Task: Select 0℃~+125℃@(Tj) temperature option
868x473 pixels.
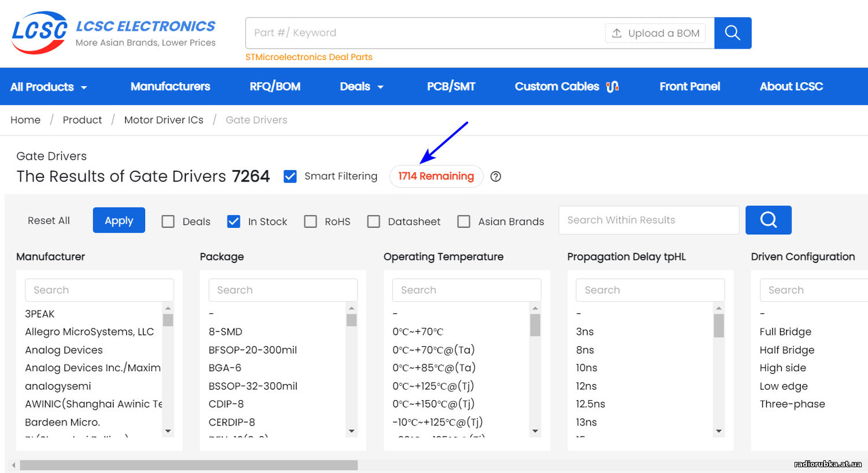Action: click(433, 386)
